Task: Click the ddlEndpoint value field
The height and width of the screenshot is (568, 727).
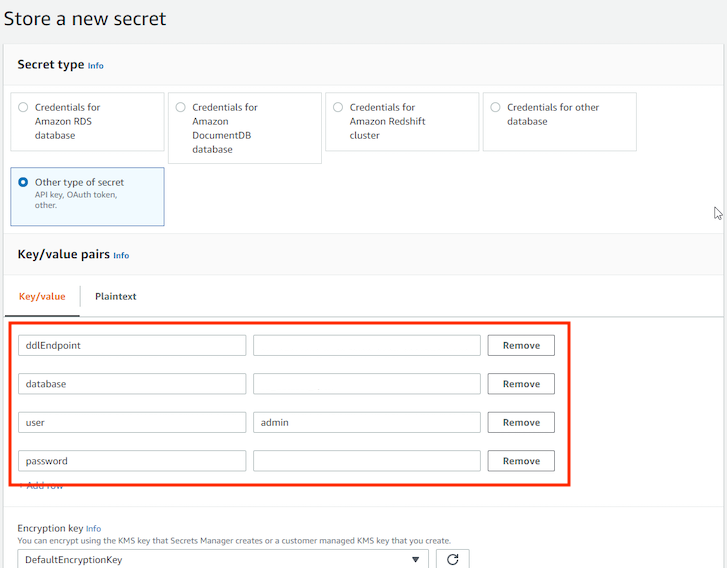Action: [x=366, y=345]
